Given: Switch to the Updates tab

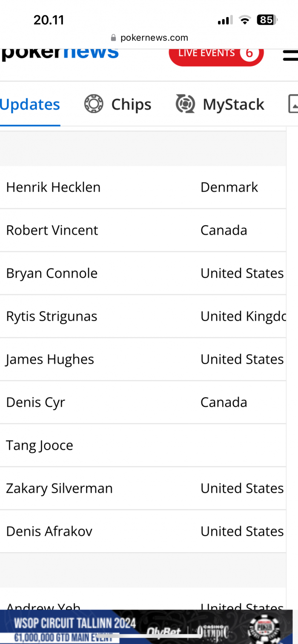Looking at the screenshot, I should tap(30, 104).
